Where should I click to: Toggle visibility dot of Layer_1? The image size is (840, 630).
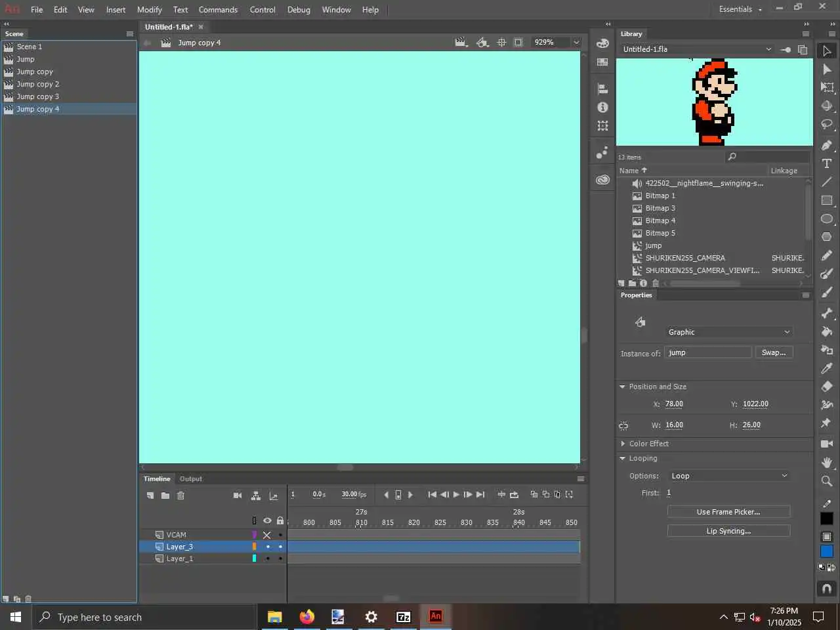tap(268, 558)
